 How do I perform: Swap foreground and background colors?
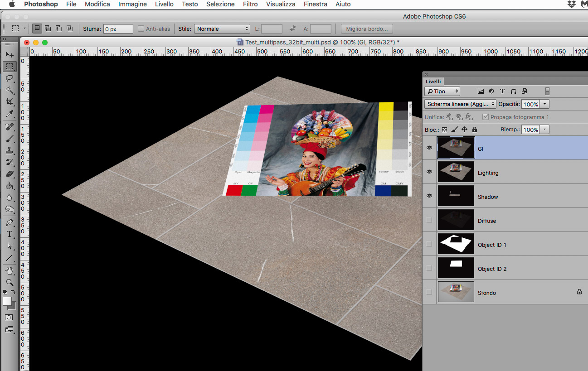(x=13, y=292)
